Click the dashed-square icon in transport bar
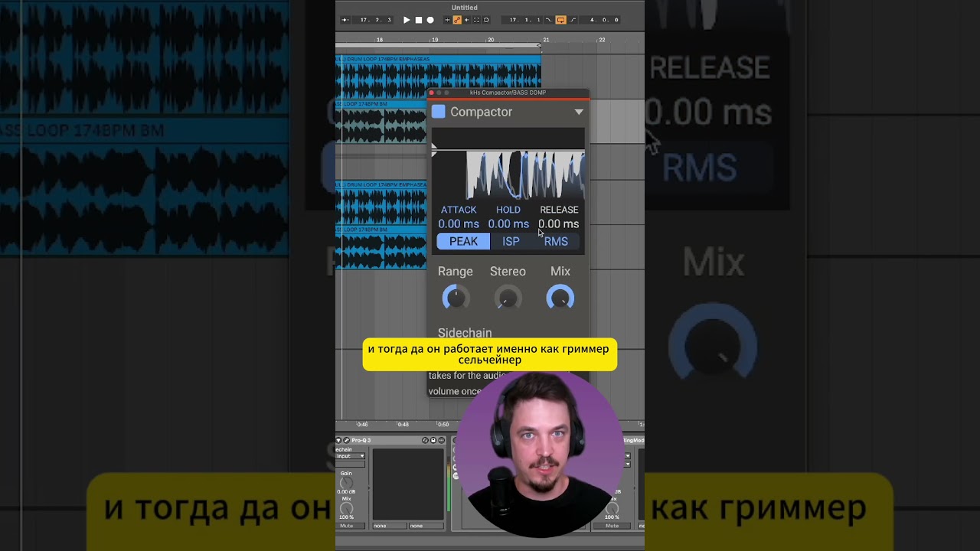The height and width of the screenshot is (551, 980). pyautogui.click(x=476, y=20)
